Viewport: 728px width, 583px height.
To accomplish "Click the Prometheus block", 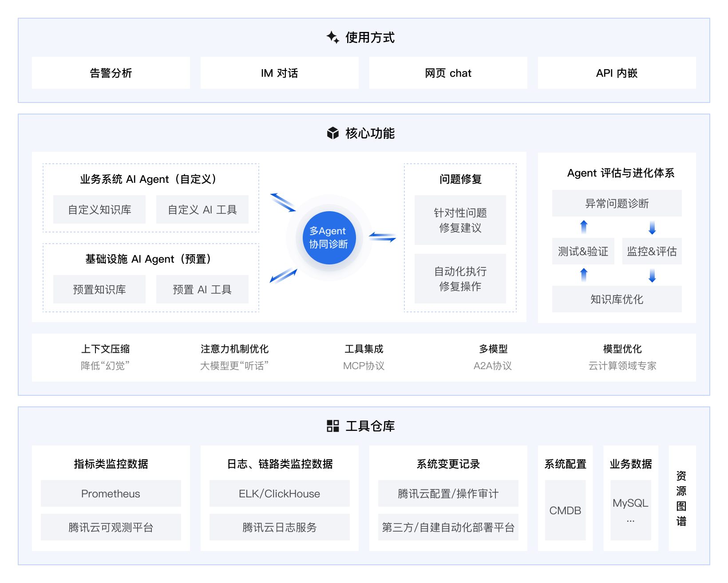I will pyautogui.click(x=111, y=493).
